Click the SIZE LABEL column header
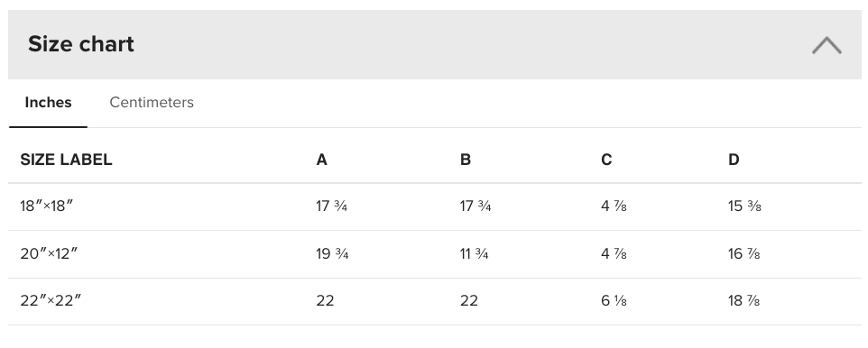Viewport: 868px width, 348px height. pos(67,160)
